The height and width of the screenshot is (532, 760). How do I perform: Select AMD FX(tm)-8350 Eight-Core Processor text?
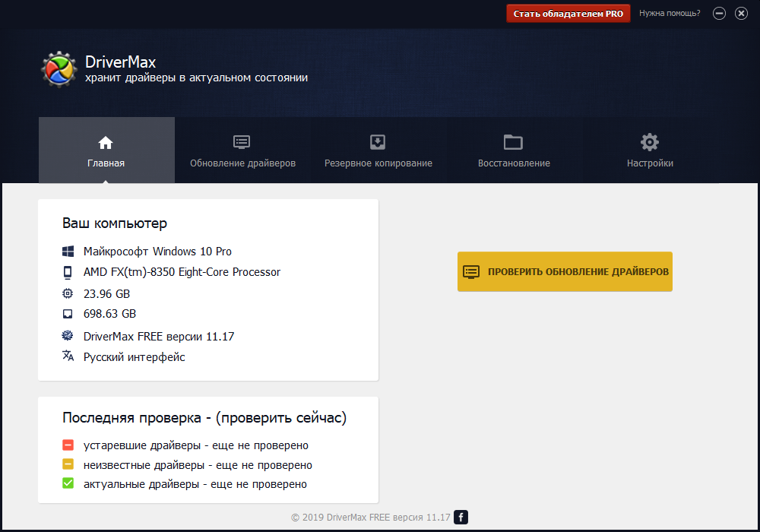click(x=182, y=272)
